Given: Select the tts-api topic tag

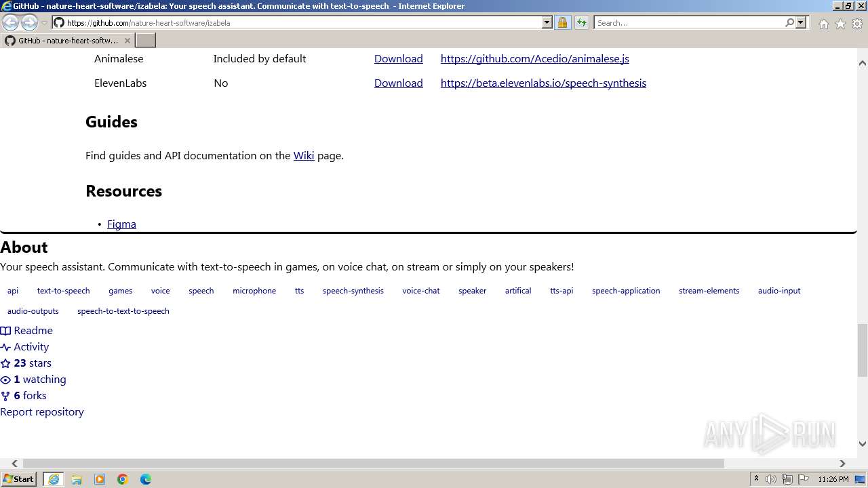Looking at the screenshot, I should pyautogui.click(x=561, y=291).
